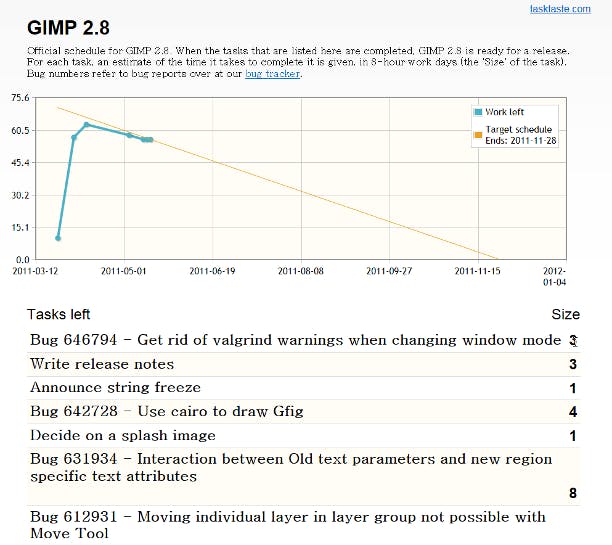Click the 2011-06-19 date axis label
612x545 pixels.
213,270
